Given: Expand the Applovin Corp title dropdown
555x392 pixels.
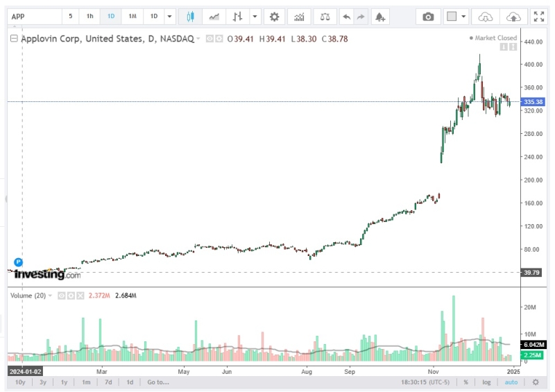Looking at the screenshot, I should tap(198, 38).
